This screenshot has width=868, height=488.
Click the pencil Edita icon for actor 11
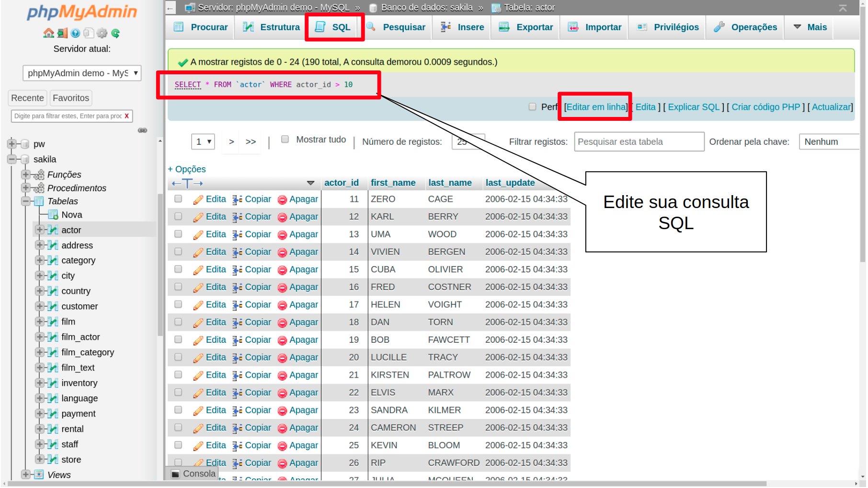point(198,200)
